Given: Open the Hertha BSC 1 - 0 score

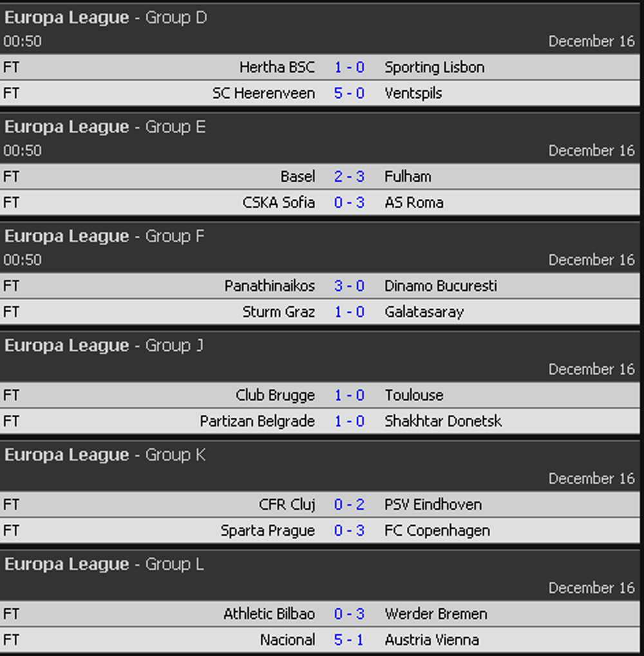Looking at the screenshot, I should pos(349,67).
